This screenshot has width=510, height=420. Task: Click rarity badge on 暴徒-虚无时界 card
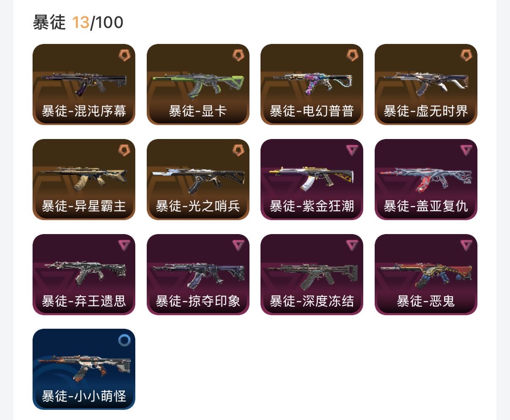pyautogui.click(x=466, y=55)
